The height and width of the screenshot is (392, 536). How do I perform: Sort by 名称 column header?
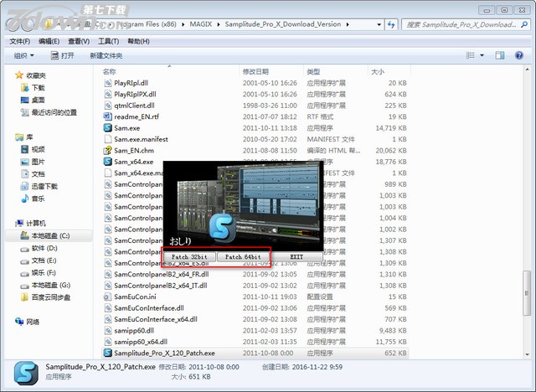pyautogui.click(x=110, y=72)
